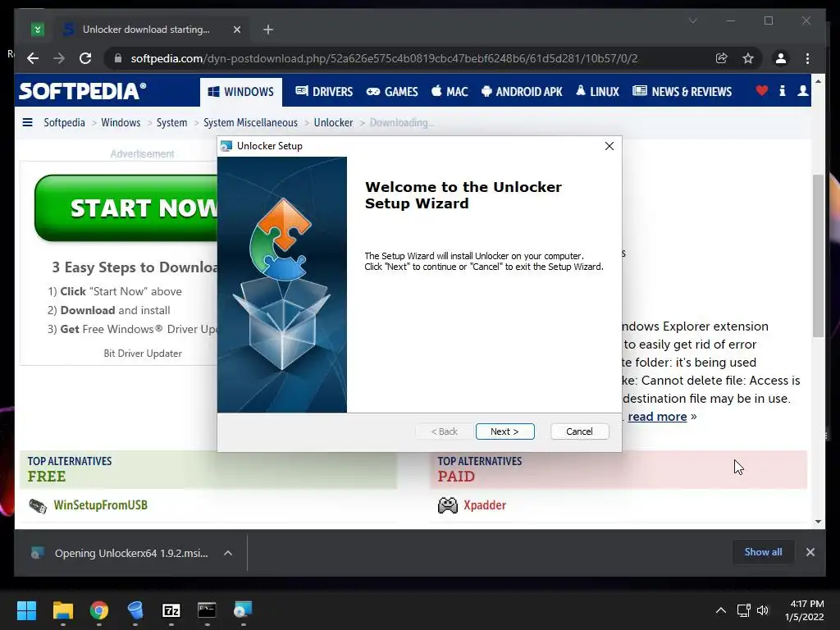Click scrollbar up arrow

coord(818,81)
